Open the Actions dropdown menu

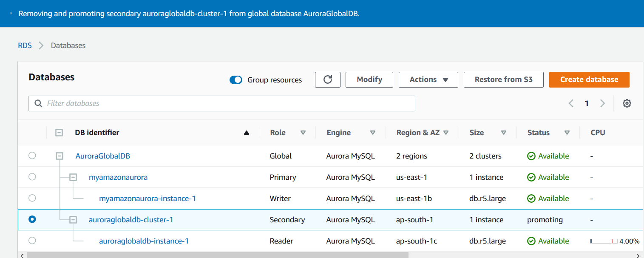pos(428,79)
